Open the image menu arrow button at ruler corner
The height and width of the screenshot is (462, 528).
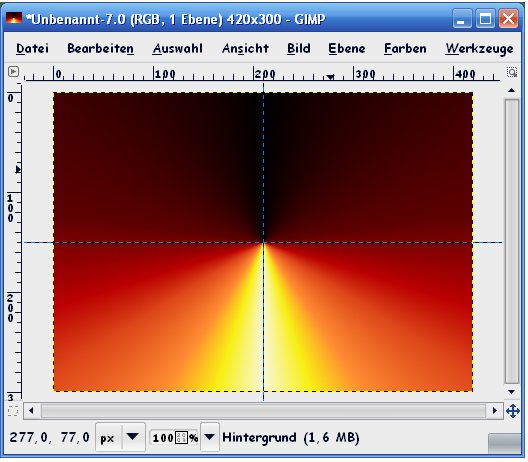pos(13,72)
